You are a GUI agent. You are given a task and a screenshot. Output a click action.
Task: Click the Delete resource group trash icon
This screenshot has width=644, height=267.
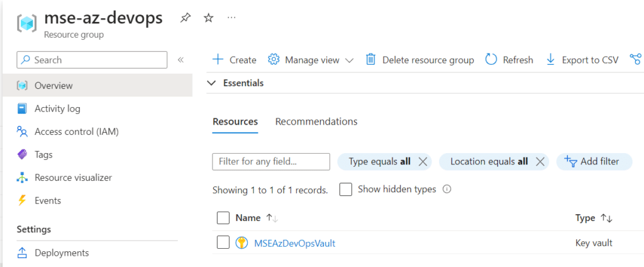(x=371, y=60)
